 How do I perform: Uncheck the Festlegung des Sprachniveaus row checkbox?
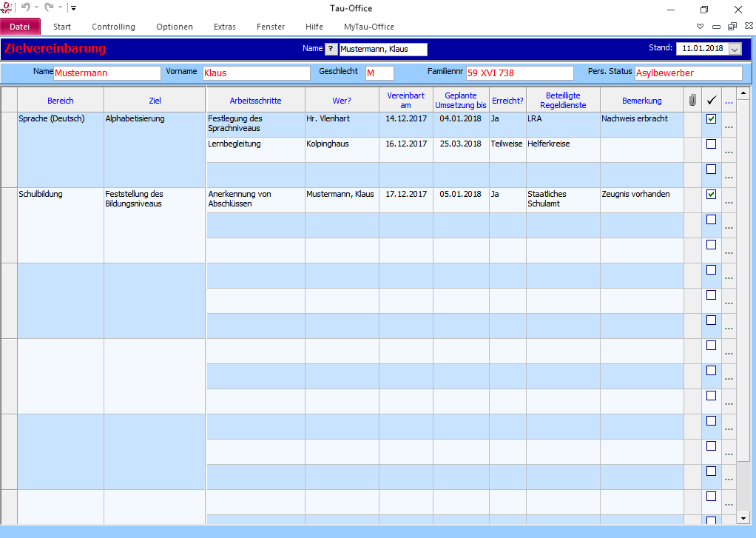(711, 119)
